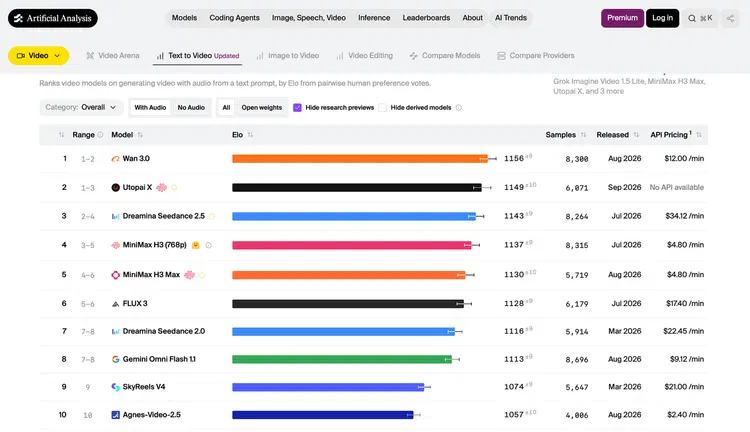Sort by API Pricing arrows icon
The image size is (750, 432).
[699, 135]
